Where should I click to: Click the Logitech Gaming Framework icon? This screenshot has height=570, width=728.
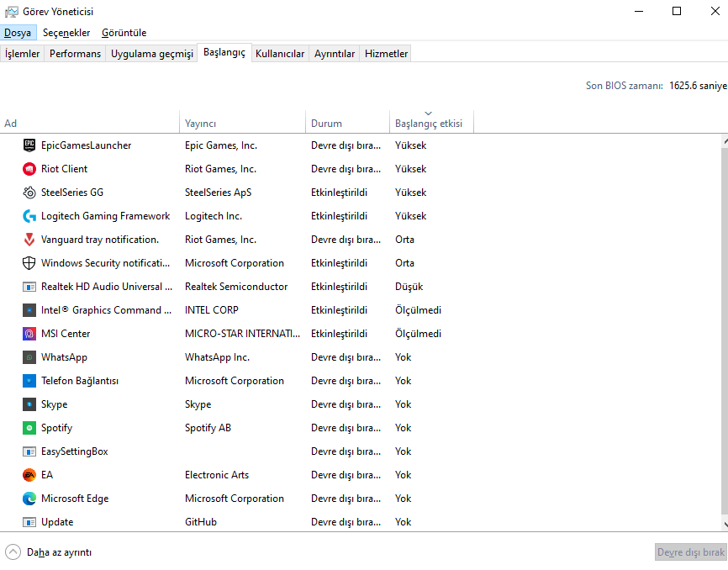coord(29,216)
